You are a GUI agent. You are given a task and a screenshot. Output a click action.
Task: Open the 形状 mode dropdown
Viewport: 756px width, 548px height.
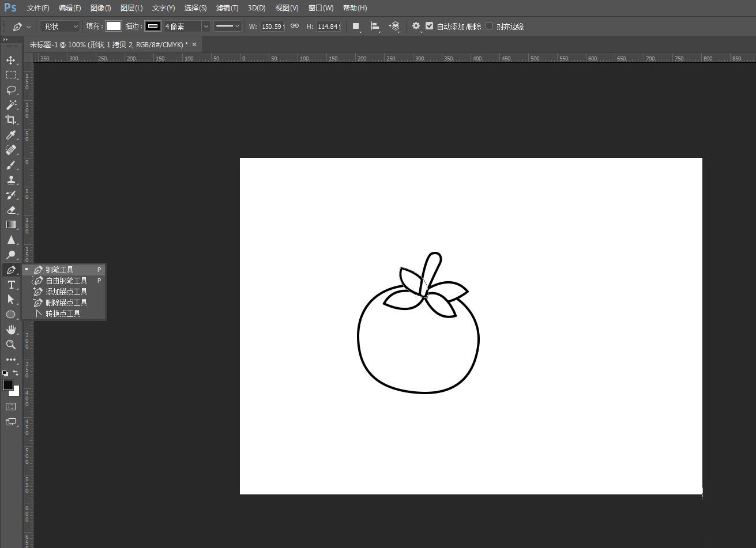point(60,27)
